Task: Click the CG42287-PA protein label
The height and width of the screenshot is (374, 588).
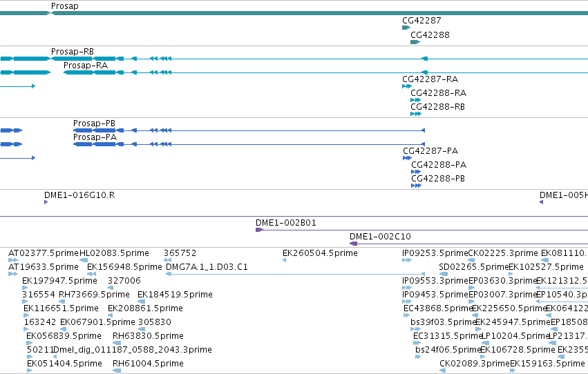Action: click(x=430, y=151)
